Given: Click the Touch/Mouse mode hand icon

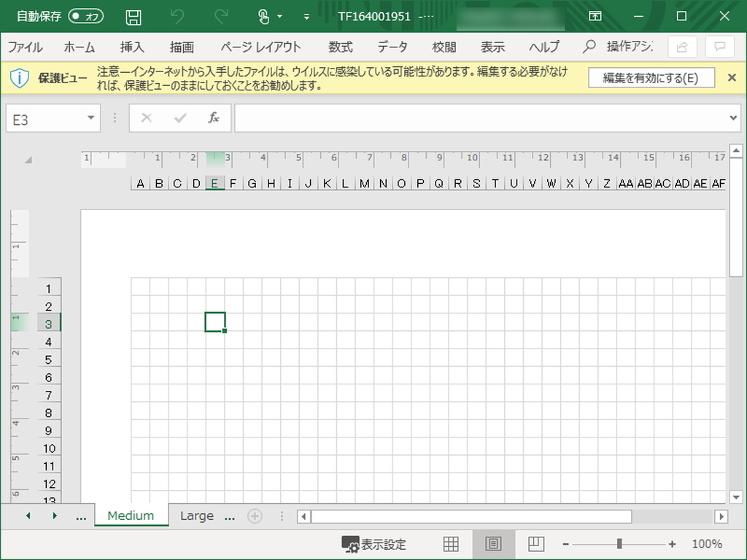Looking at the screenshot, I should 263,17.
